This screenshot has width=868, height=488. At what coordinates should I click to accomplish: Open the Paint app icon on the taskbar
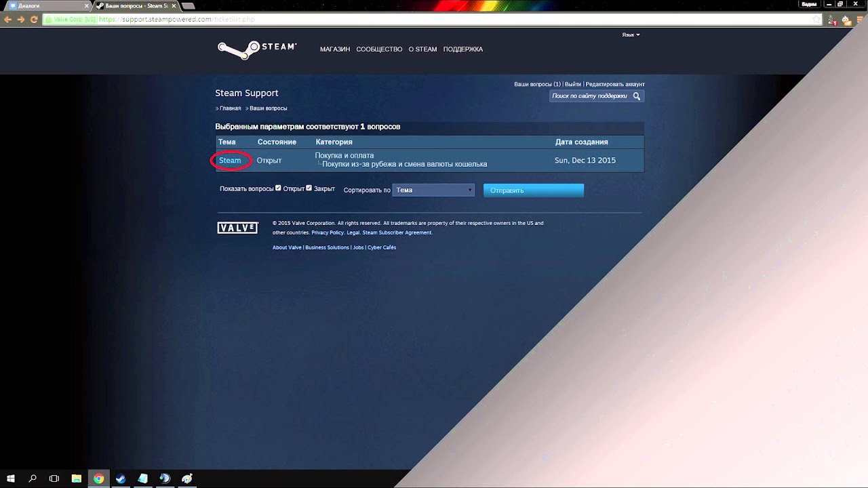coord(186,479)
